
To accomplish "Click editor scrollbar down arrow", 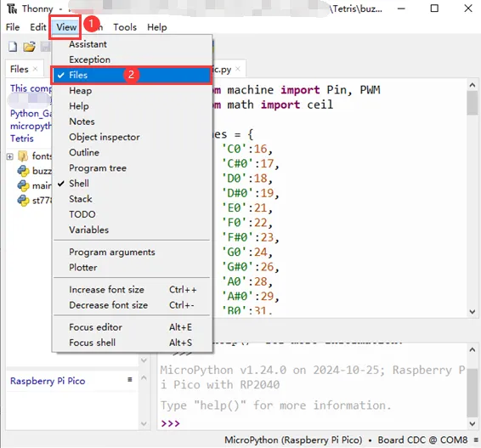I will pos(473,312).
